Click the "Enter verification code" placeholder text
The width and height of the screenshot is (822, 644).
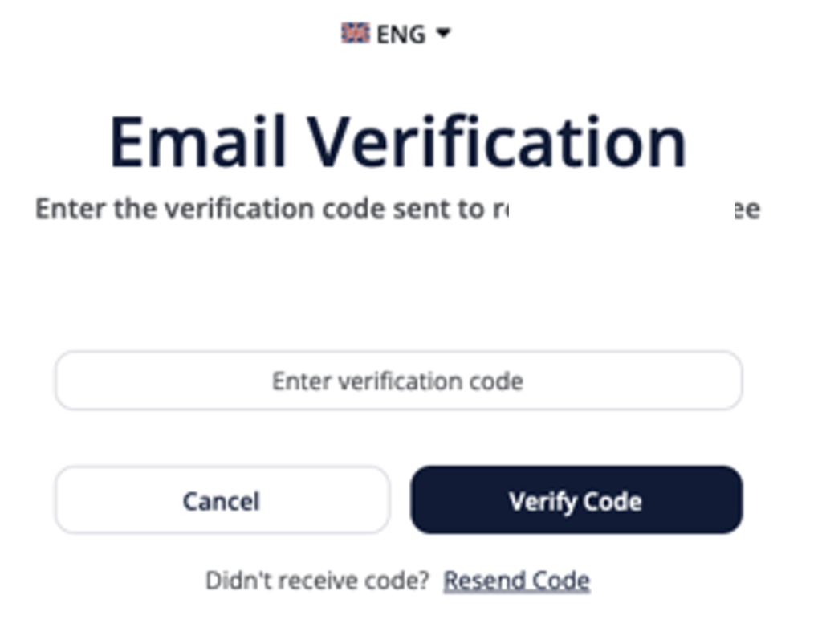click(397, 381)
